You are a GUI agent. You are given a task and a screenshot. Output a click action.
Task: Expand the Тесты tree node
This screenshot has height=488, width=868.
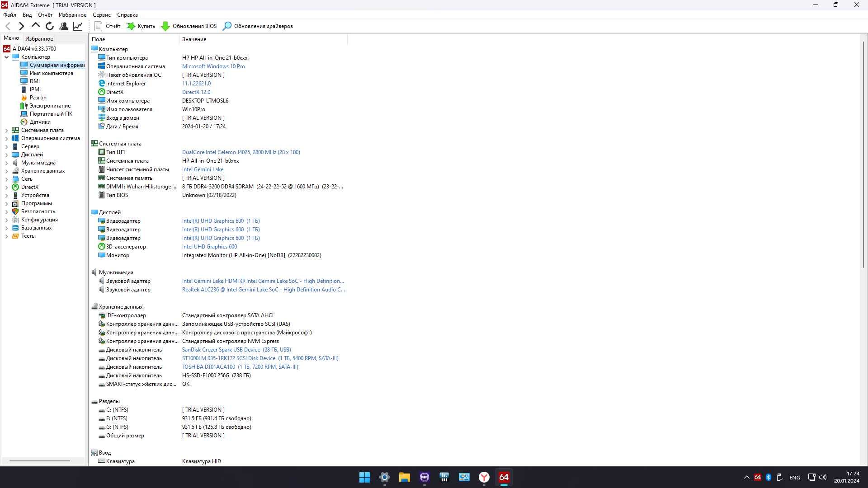(x=7, y=236)
